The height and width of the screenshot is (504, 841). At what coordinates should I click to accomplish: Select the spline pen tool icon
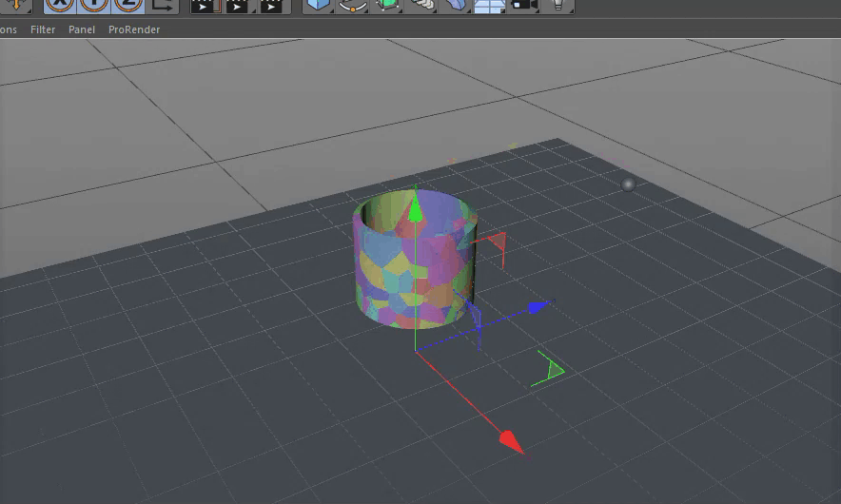click(353, 5)
